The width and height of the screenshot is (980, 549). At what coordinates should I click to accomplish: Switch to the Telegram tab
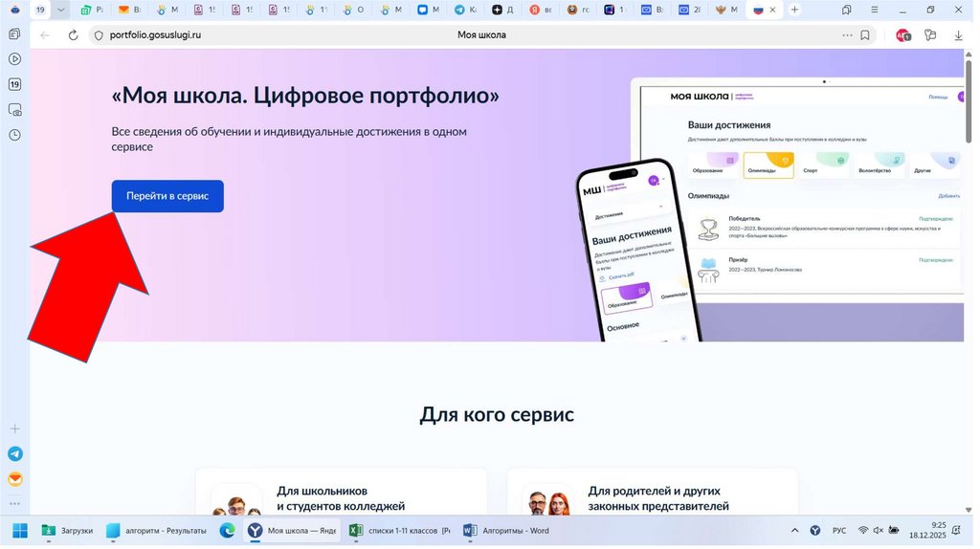click(x=465, y=10)
